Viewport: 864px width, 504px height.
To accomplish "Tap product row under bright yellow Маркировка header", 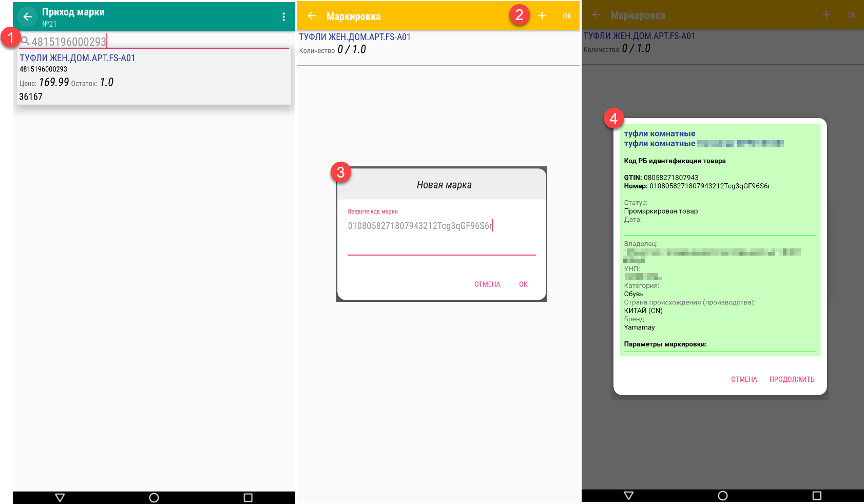I will point(438,44).
